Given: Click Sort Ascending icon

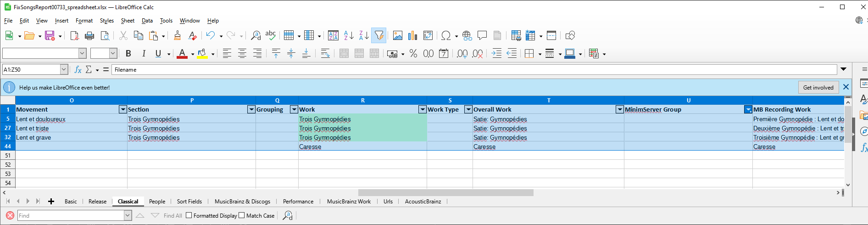Looking at the screenshot, I should pyautogui.click(x=349, y=35).
